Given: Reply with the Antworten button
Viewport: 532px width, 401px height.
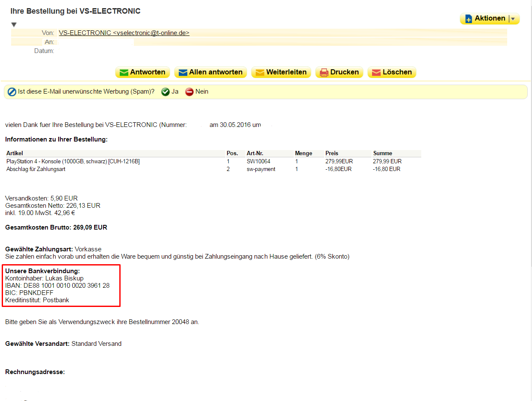Looking at the screenshot, I should 142,72.
